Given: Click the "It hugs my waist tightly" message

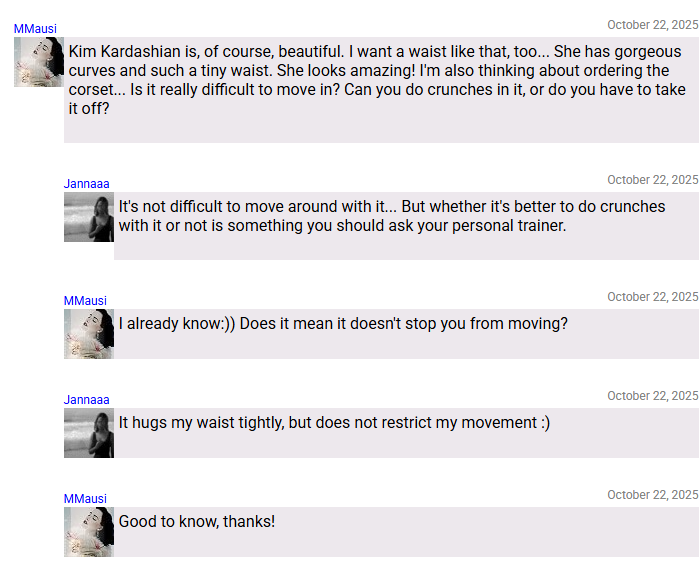Looking at the screenshot, I should pos(334,423).
